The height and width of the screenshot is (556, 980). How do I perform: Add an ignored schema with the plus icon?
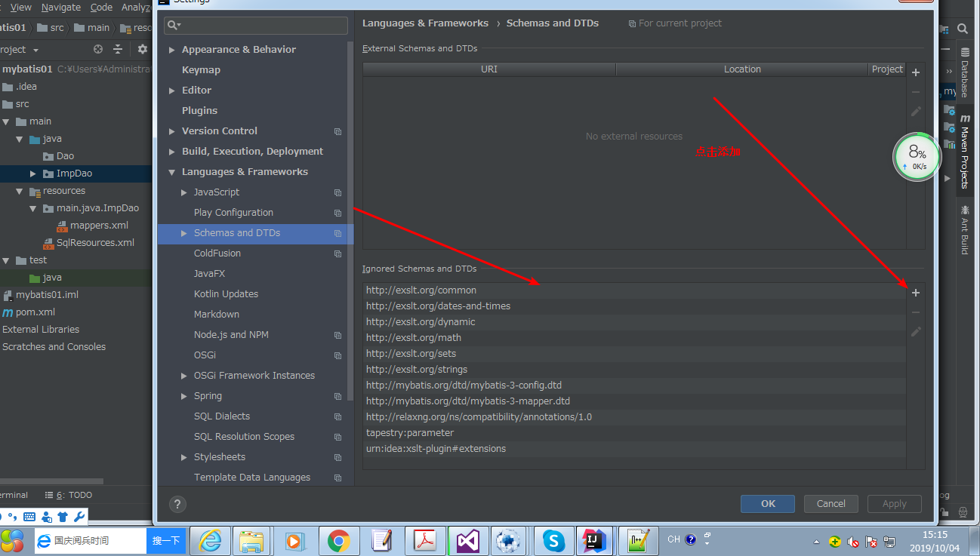pyautogui.click(x=916, y=293)
